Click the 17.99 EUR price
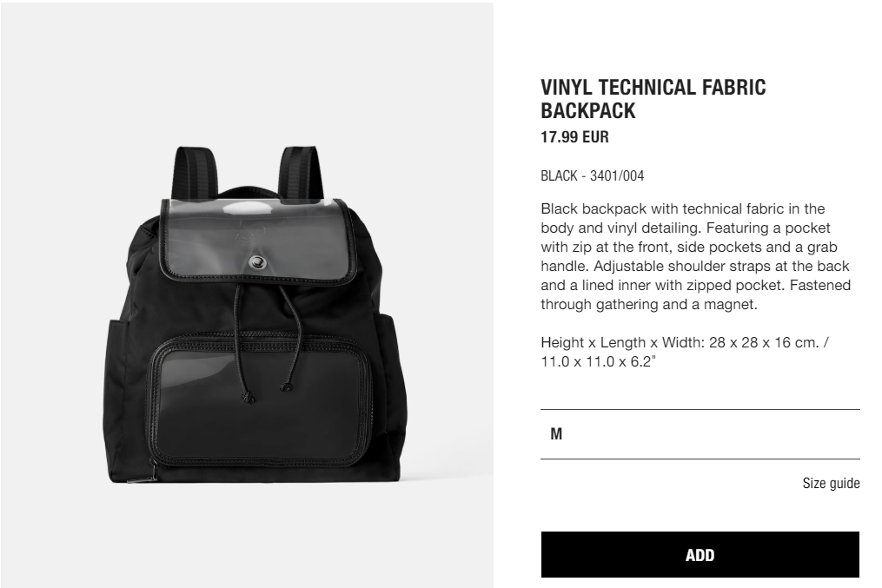Viewport: 882px width, 588px height. (x=574, y=136)
